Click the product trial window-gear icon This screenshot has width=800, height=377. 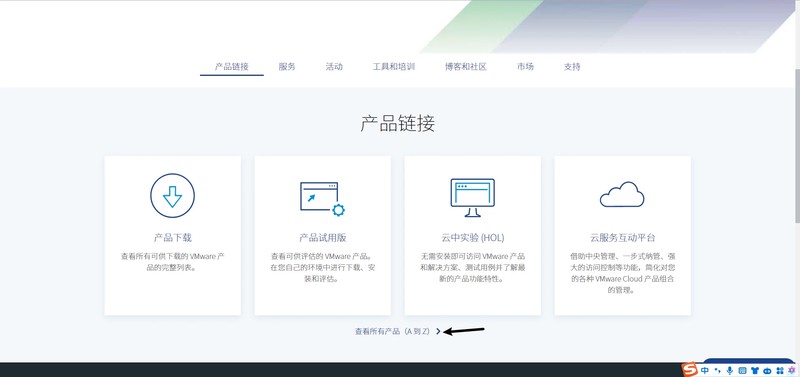coord(322,198)
